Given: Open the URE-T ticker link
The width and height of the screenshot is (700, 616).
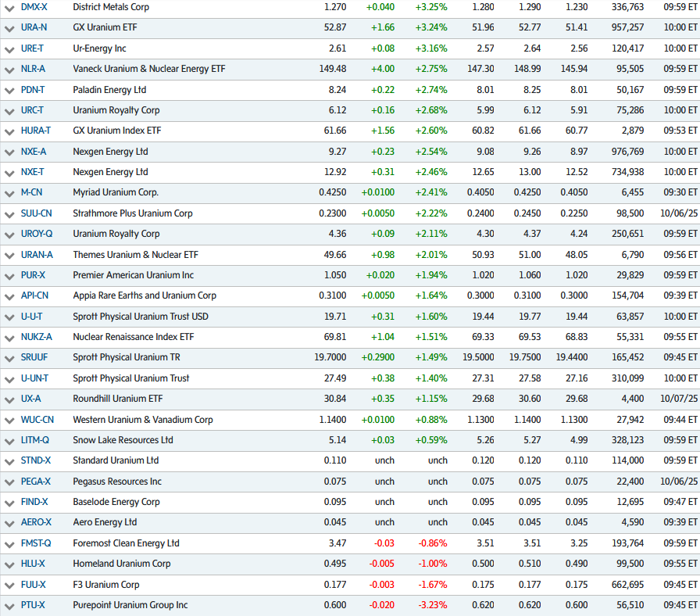Looking at the screenshot, I should coord(32,48).
